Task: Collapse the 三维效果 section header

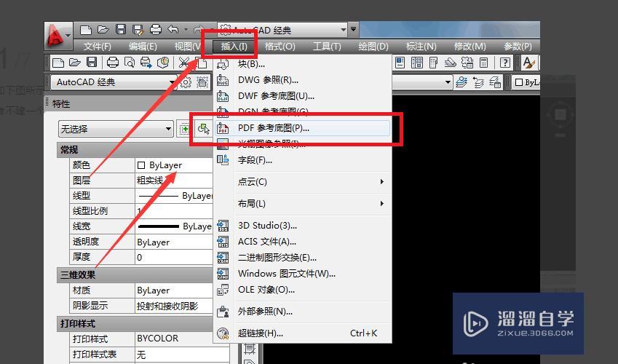Action: (135, 275)
